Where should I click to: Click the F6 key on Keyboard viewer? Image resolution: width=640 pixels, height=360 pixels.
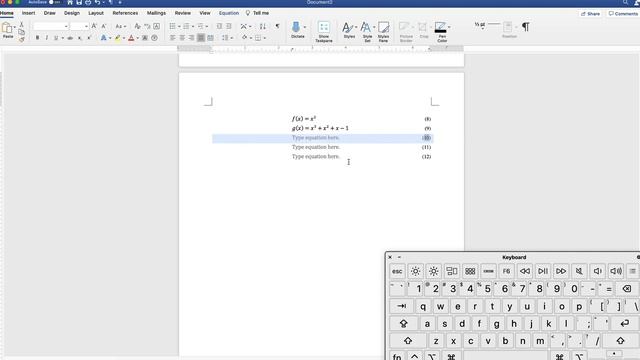507,271
